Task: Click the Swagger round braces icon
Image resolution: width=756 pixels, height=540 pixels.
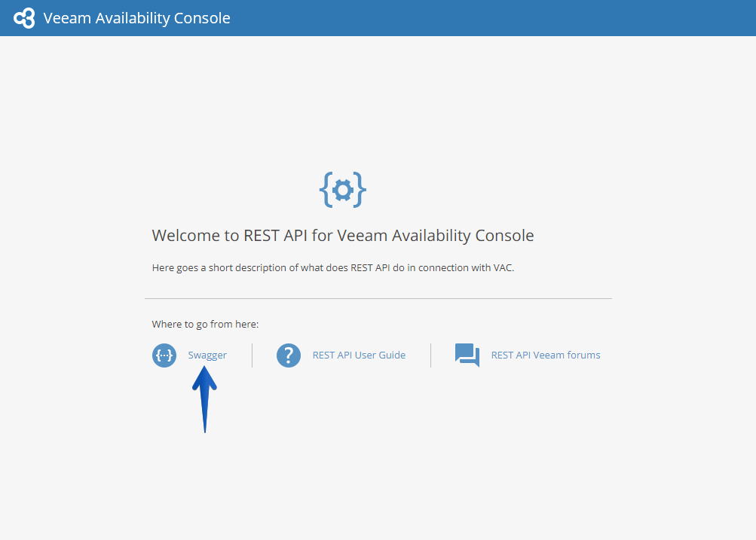Action: click(x=164, y=355)
